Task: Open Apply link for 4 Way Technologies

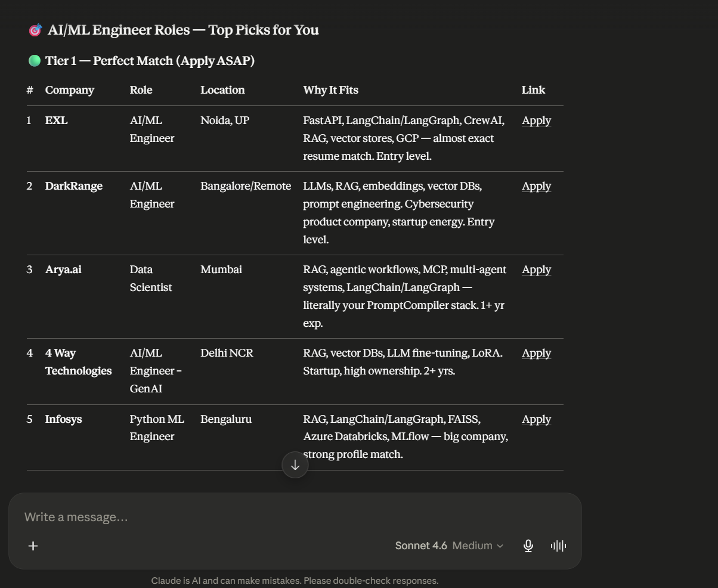Action: pyautogui.click(x=536, y=353)
